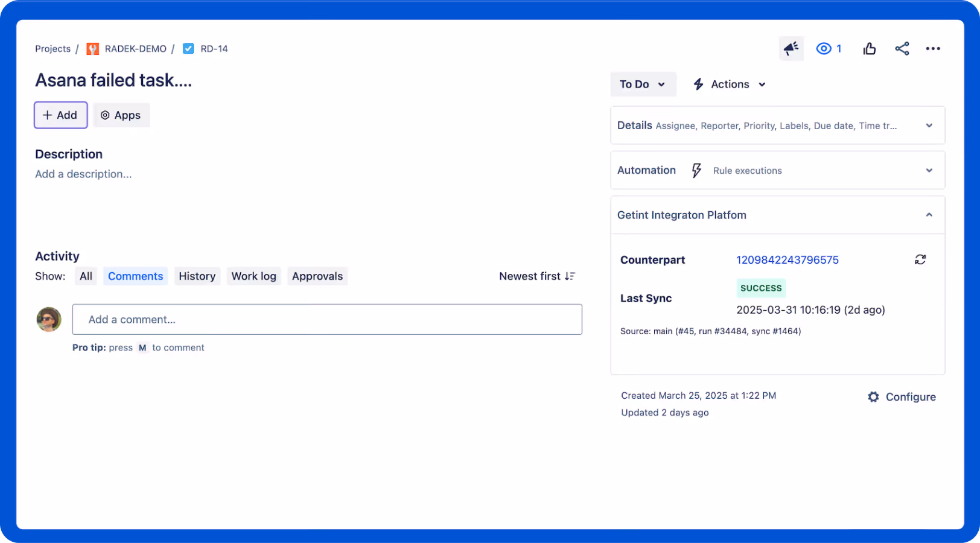This screenshot has height=543, width=980.
Task: Click Add a description placeholder
Action: pyautogui.click(x=83, y=174)
